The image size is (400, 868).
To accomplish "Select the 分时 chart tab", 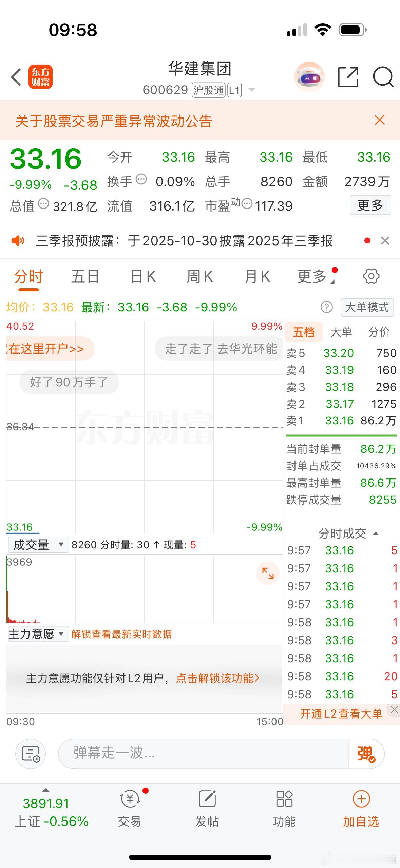I will (28, 276).
